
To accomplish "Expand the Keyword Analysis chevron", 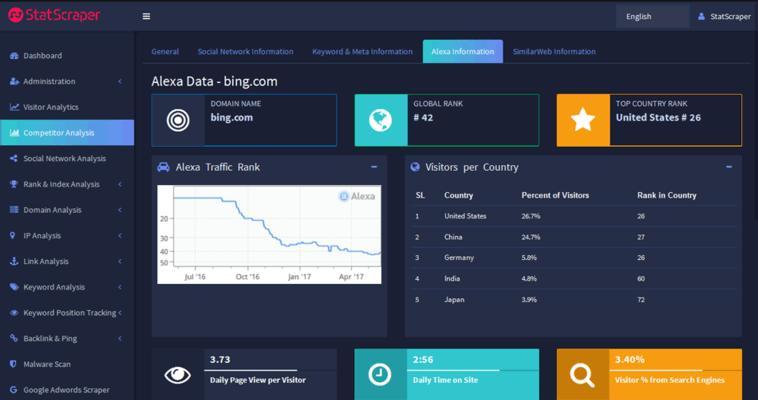I will coord(119,287).
